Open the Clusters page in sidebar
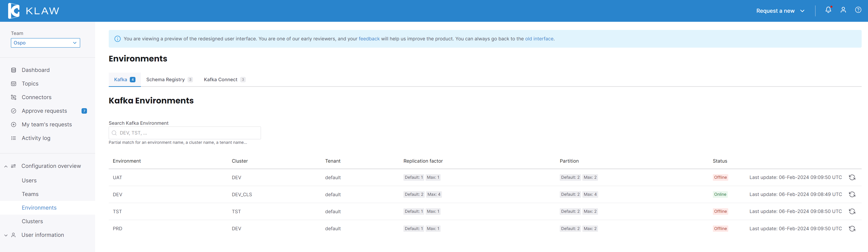 point(32,221)
